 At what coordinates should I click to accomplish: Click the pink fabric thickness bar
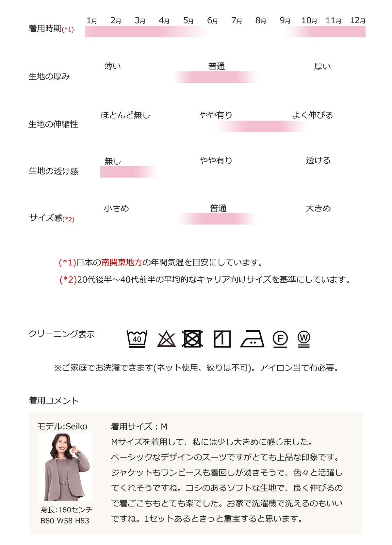[216, 77]
